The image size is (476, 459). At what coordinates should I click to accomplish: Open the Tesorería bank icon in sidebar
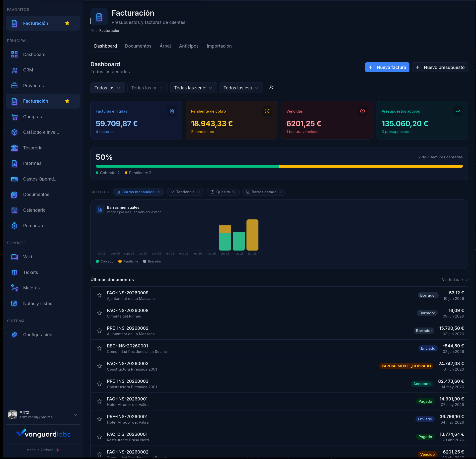tap(14, 148)
